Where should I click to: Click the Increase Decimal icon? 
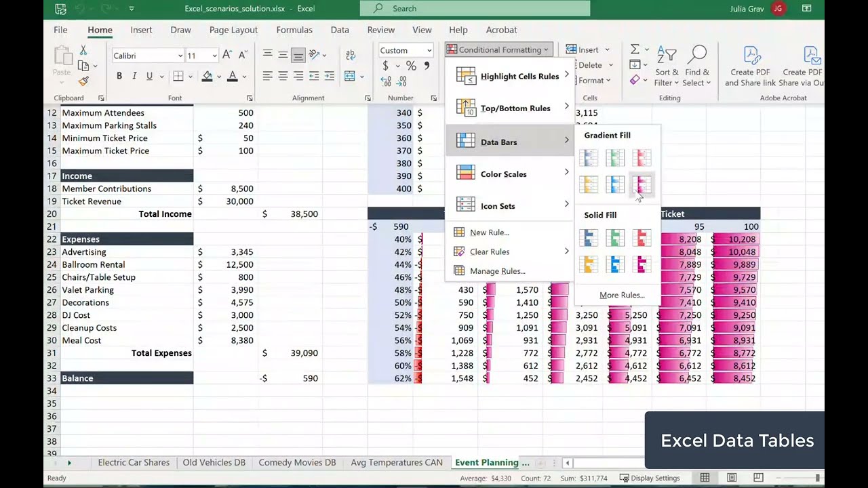tap(386, 81)
